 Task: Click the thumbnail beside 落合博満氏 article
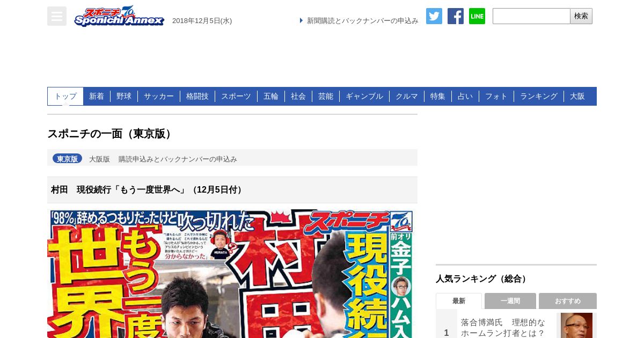pos(576,325)
